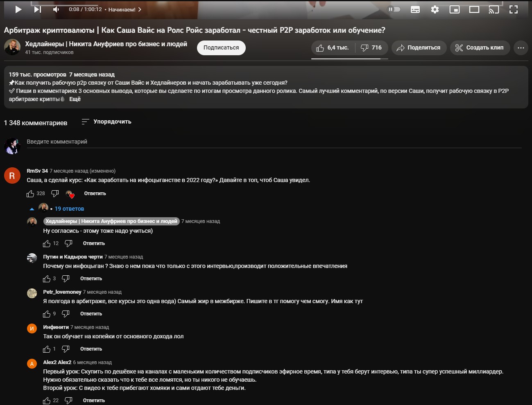Open more actions three-dot menu
The image size is (532, 405).
tap(521, 48)
